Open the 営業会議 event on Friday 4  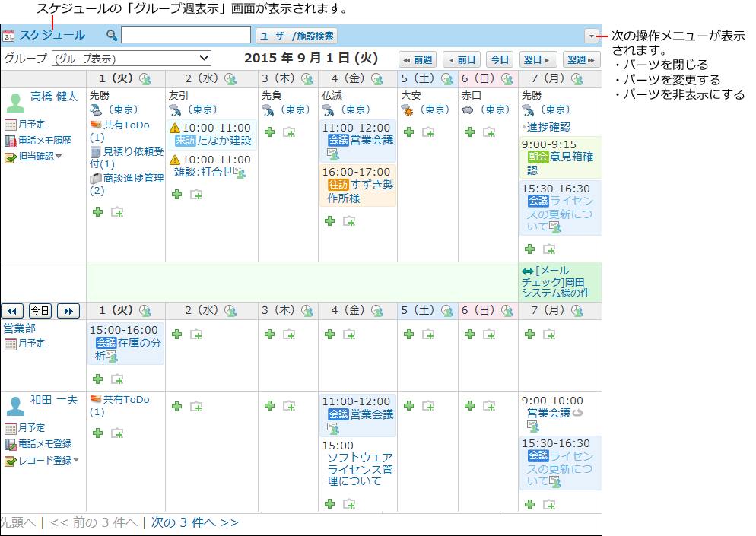coord(366,140)
